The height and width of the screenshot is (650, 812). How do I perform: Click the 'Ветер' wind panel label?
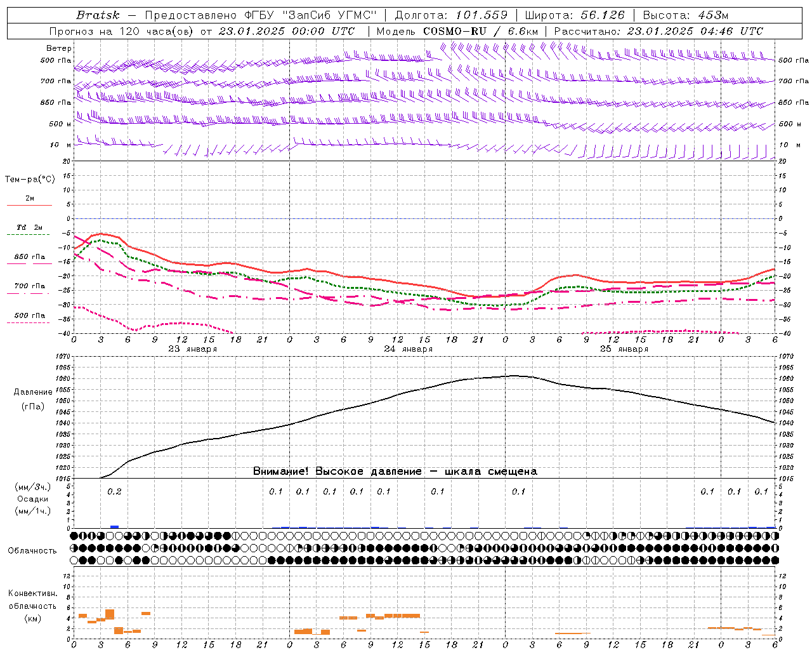(x=59, y=48)
